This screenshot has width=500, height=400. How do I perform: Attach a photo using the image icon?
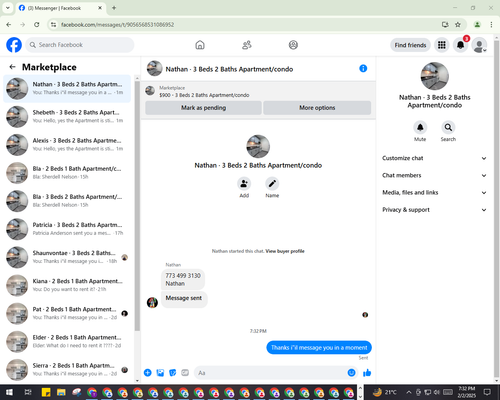tap(160, 373)
